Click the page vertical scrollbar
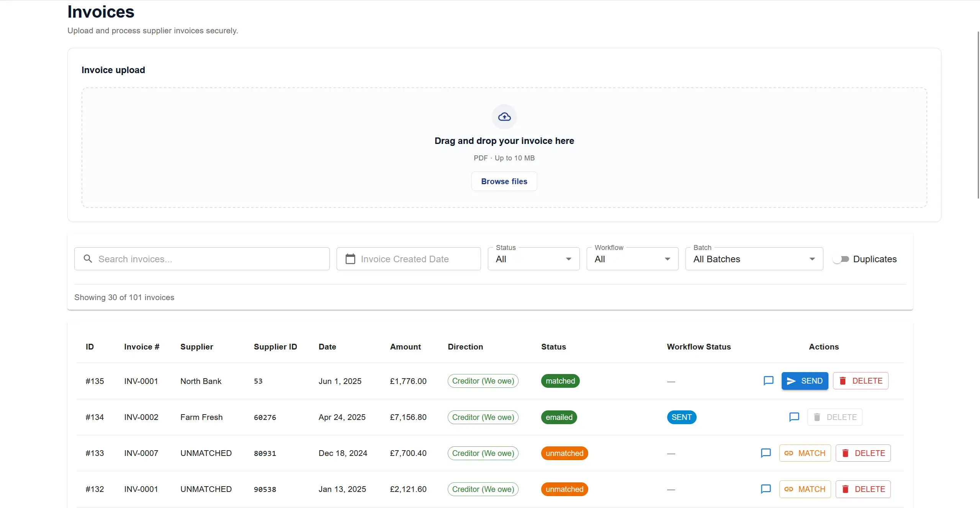The image size is (980, 508). pos(978,115)
